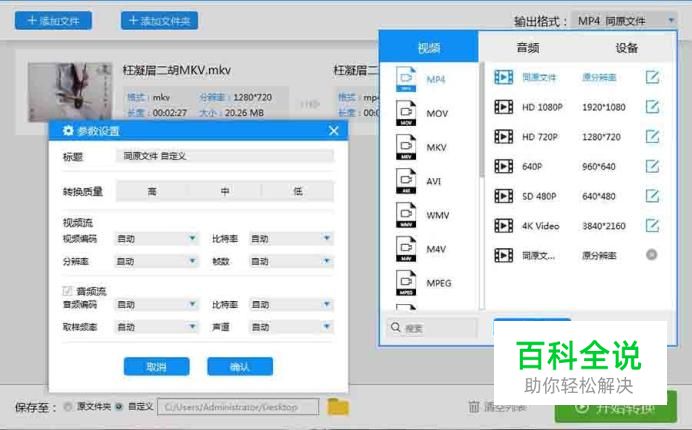Select the MPEG format icon
Viewport: 692px width, 430px height.
[x=406, y=283]
